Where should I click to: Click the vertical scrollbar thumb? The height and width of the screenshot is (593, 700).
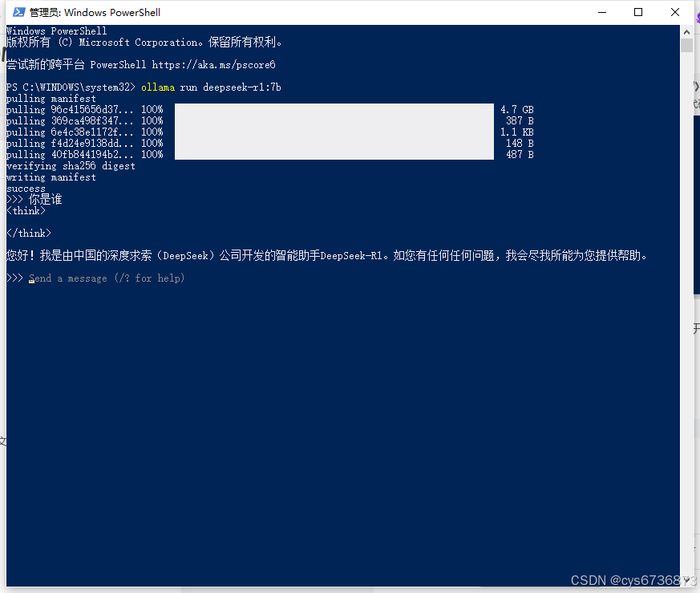(x=686, y=46)
